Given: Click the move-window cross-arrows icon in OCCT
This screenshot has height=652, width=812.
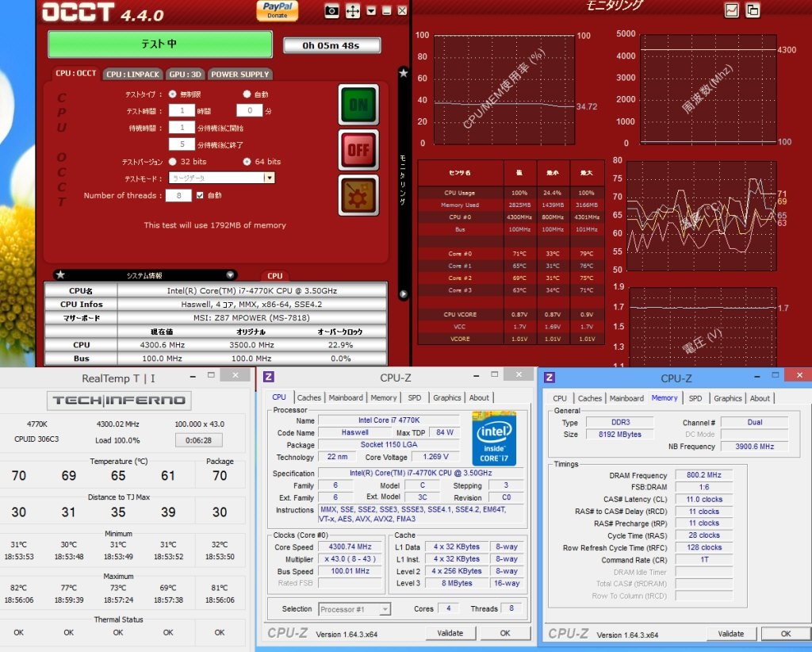Looking at the screenshot, I should (x=353, y=11).
